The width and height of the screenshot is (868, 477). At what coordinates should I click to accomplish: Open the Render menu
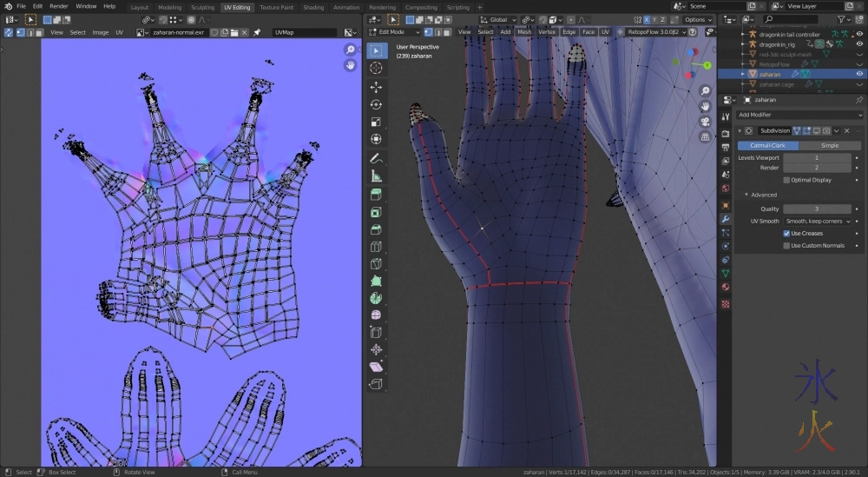(x=58, y=6)
